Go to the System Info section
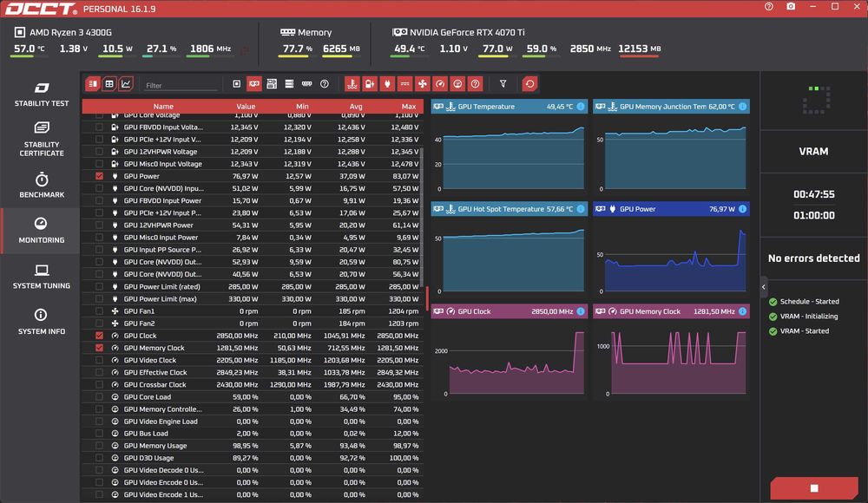Screen dimensions: 868x503 point(42,322)
